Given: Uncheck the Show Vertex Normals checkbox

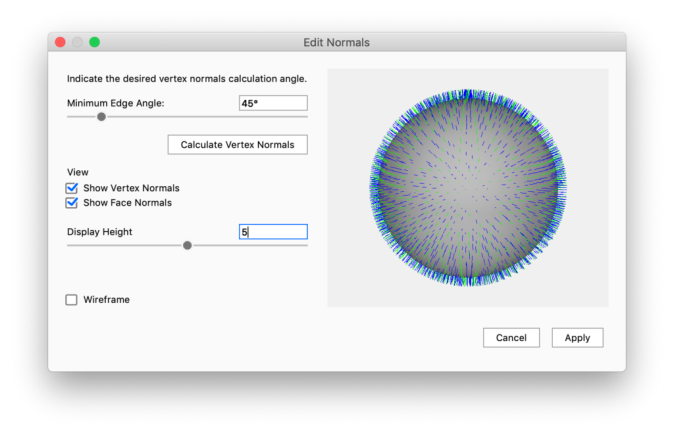Looking at the screenshot, I should [72, 188].
